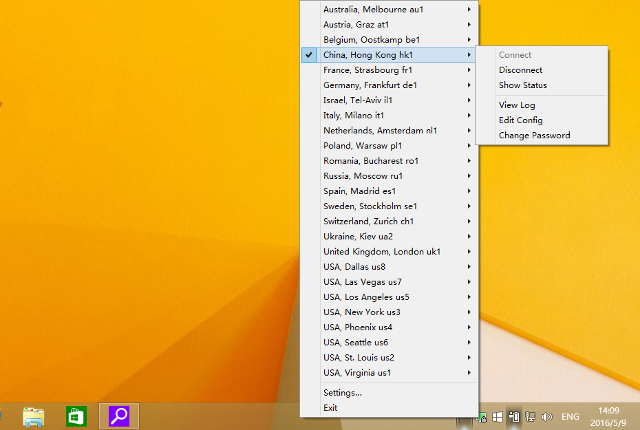640x430 pixels.
Task: Click the checkmark beside China, Hong Kong hk1
Action: [309, 55]
